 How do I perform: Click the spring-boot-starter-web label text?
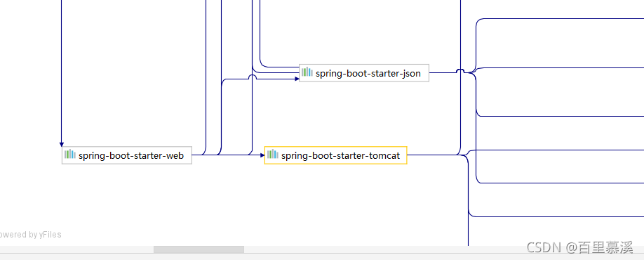point(131,156)
